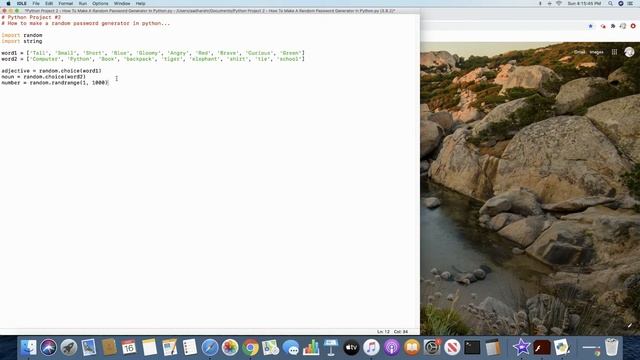Screen dimensions: 640x360
Task: Click menu bar clock showing Sun
Action: coord(584,3)
